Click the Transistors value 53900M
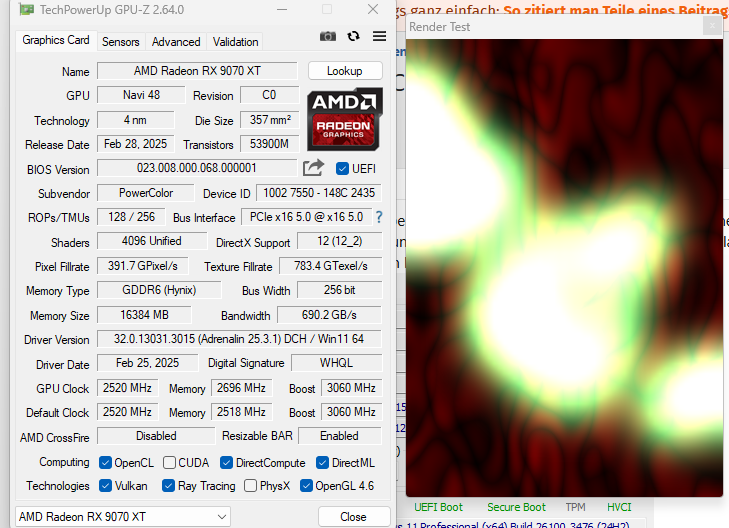Viewport: 729px width, 528px height. pos(269,144)
